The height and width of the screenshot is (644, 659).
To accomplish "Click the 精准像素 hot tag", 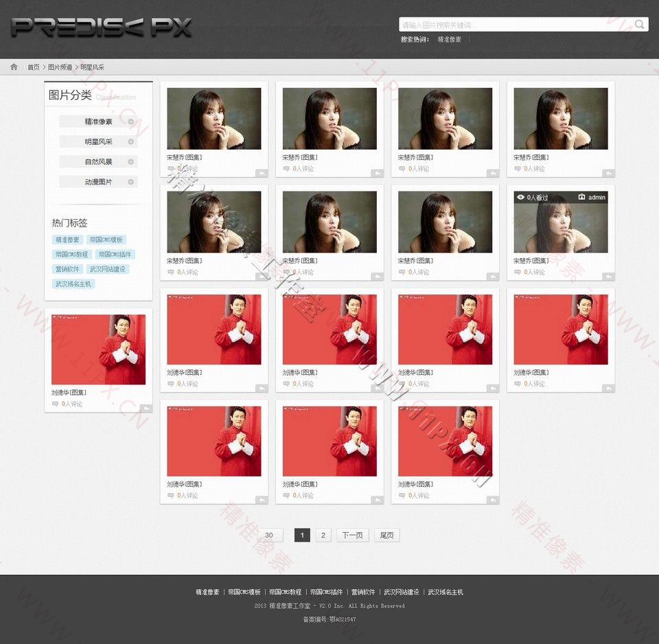I will coord(67,240).
